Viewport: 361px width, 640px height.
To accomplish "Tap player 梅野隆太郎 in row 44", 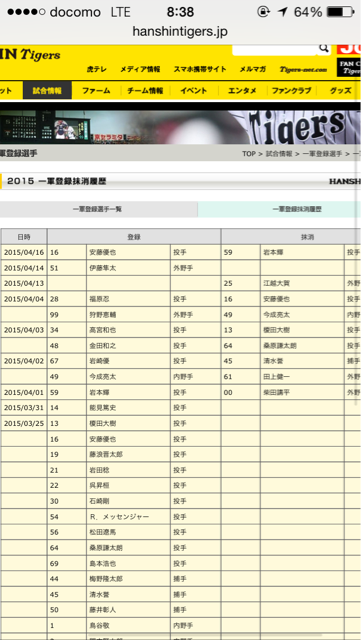I will [106, 579].
